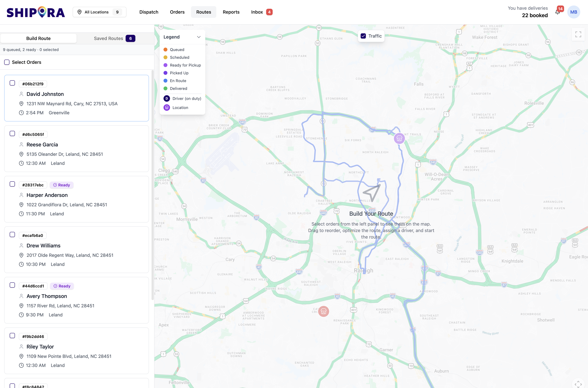This screenshot has width=588, height=388.
Task: Click the person icon beside Harper Anderson
Action: click(x=21, y=195)
